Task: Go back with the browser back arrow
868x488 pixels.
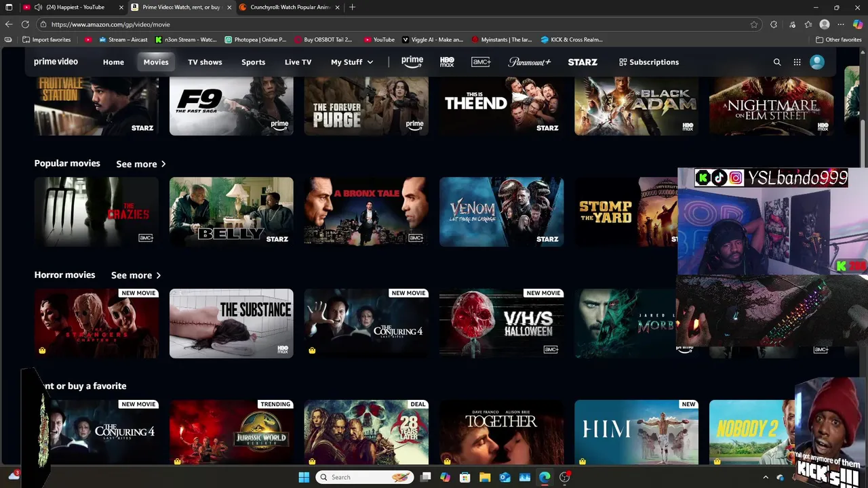Action: [x=9, y=24]
